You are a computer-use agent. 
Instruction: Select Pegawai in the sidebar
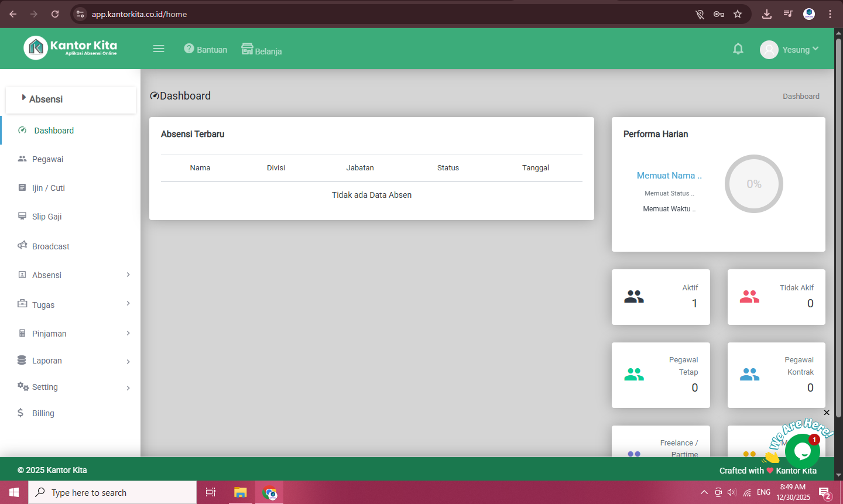tap(47, 159)
